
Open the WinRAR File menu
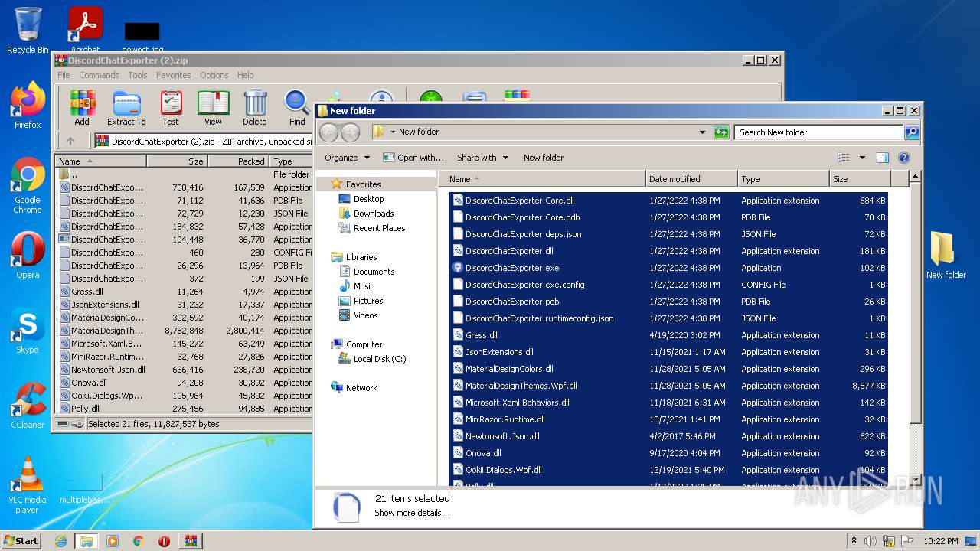tap(64, 75)
